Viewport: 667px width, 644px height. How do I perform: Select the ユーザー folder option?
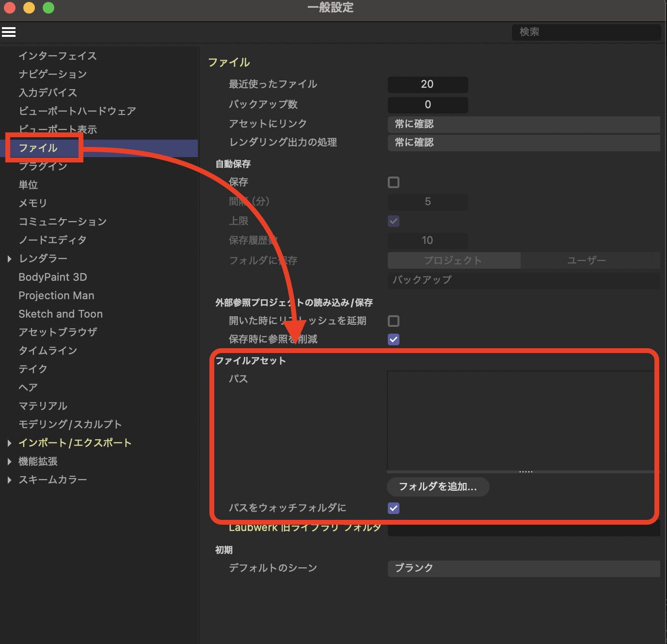click(590, 260)
